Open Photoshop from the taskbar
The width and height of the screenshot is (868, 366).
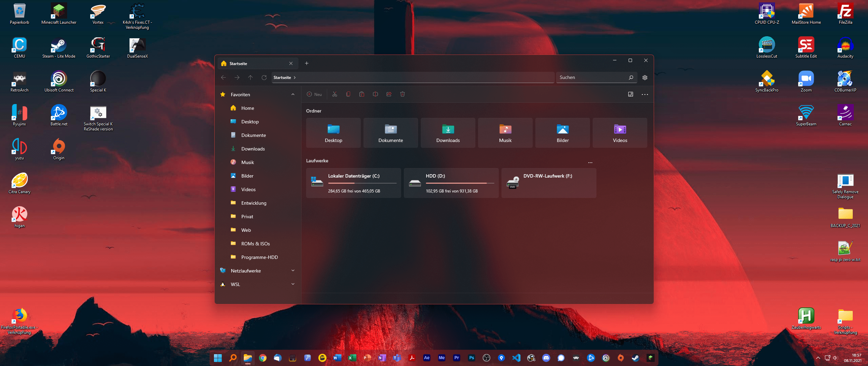[x=472, y=358]
